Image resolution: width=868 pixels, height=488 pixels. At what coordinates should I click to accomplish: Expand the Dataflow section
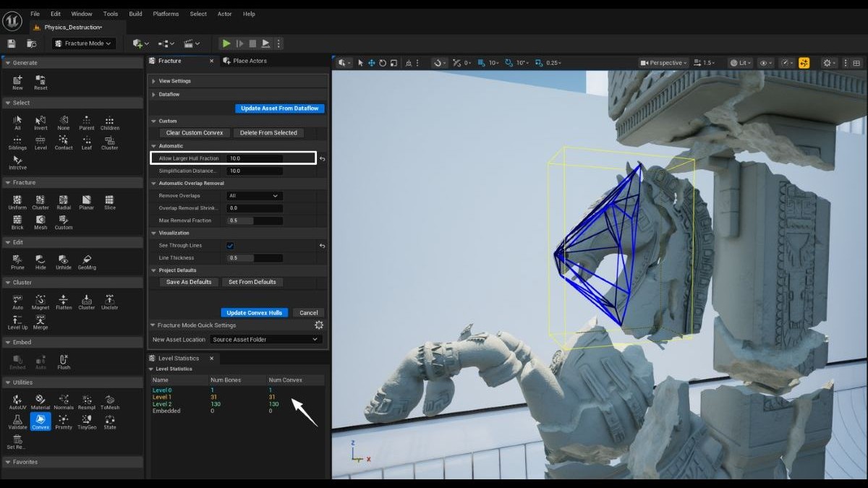point(173,93)
